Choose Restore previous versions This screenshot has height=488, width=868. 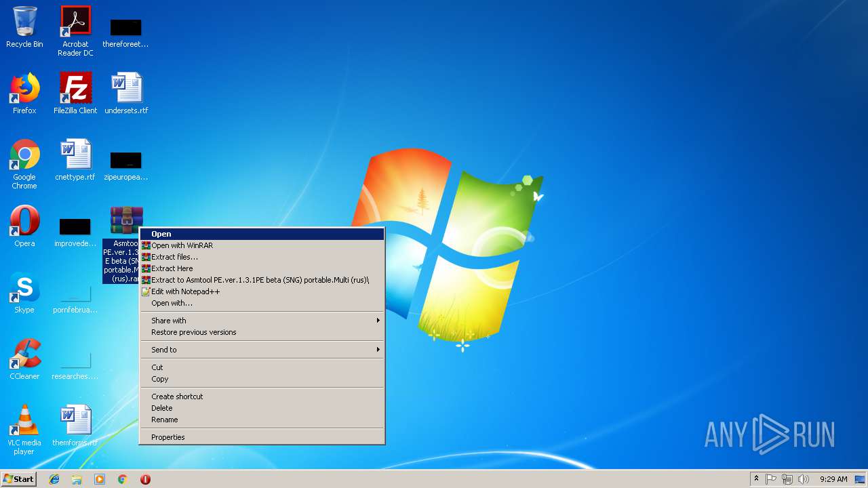(x=262, y=332)
